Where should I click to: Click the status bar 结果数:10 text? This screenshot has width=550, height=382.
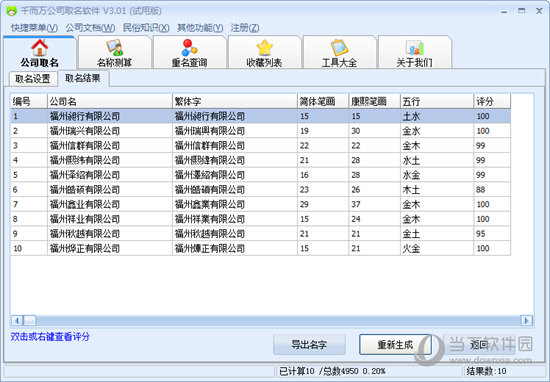coord(487,371)
